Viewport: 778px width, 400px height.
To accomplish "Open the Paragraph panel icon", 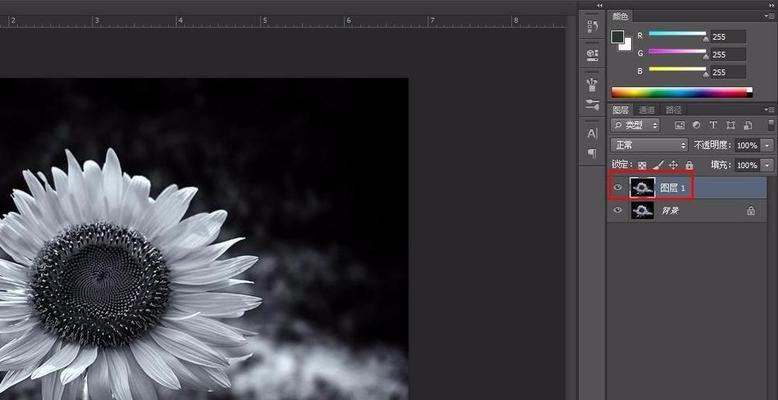I will point(592,153).
